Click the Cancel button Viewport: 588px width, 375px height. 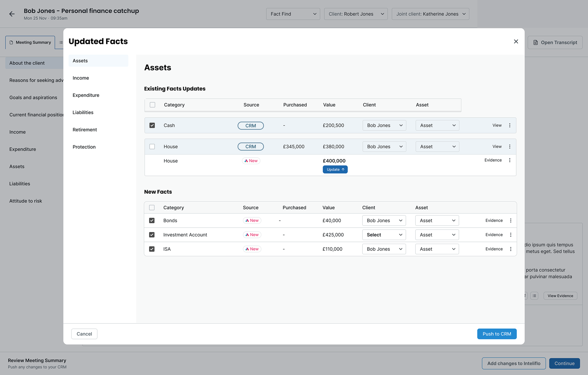84,334
